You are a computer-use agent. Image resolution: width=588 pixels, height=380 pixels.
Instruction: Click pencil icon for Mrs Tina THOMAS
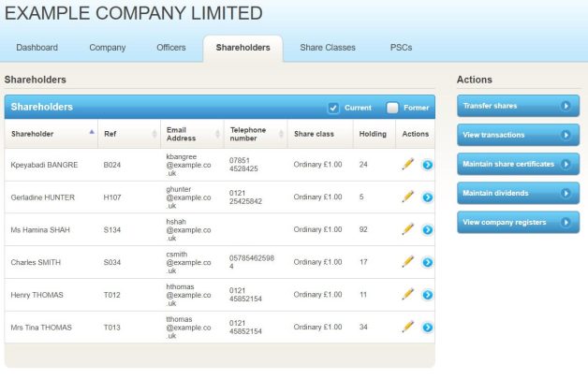click(x=407, y=327)
